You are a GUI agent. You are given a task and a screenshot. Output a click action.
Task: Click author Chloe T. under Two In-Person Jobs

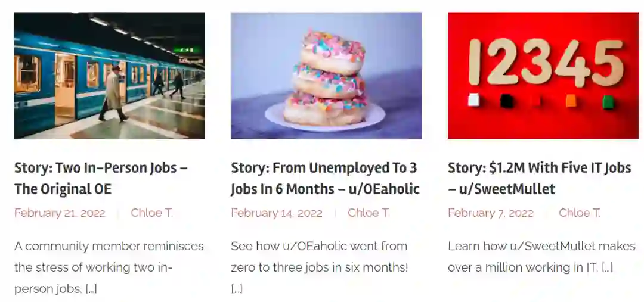point(152,213)
